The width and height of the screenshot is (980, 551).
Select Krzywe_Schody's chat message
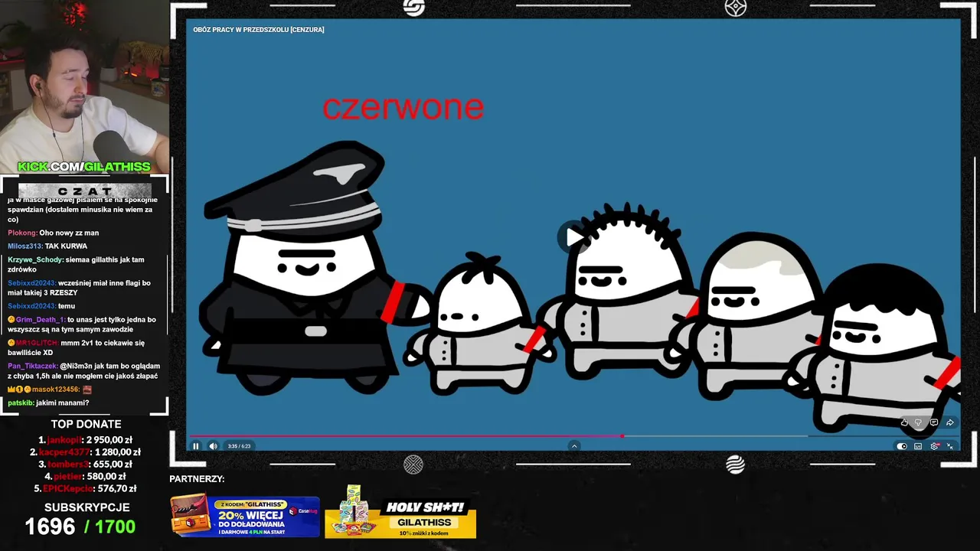[x=76, y=264]
